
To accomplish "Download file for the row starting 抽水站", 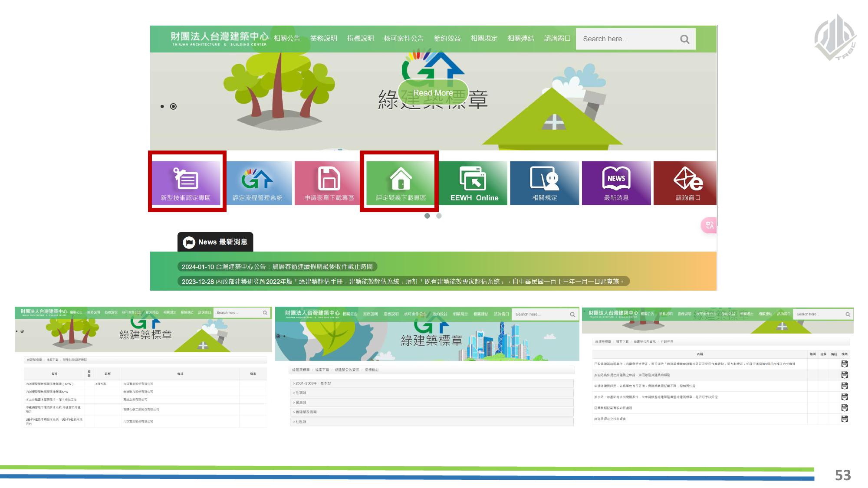I will (x=845, y=397).
